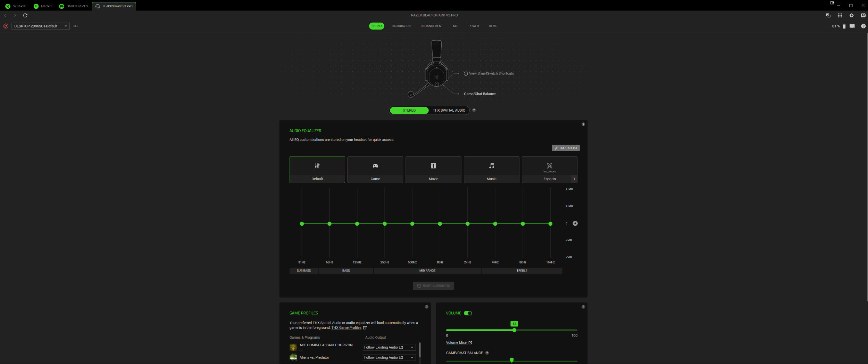
Task: Click the ACE COMBAT ASSAULT HORIZON game icon
Action: click(x=293, y=347)
